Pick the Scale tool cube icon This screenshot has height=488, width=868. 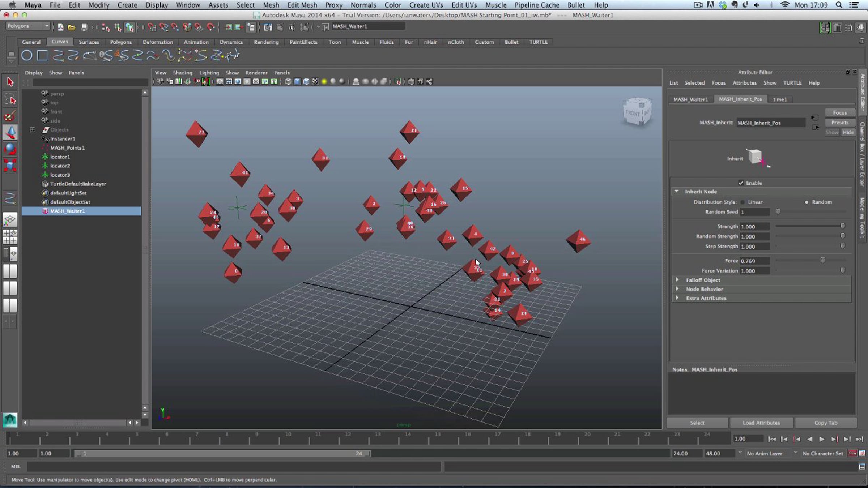point(10,166)
